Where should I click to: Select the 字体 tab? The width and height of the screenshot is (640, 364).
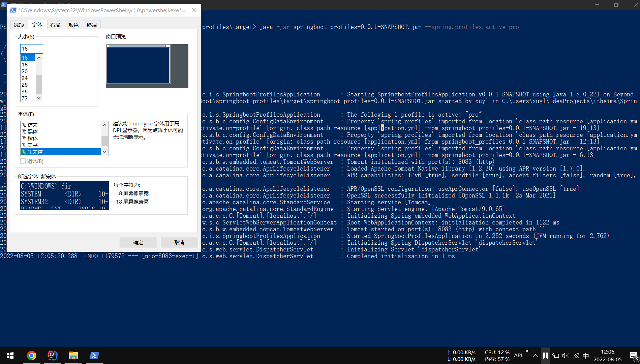[x=37, y=25]
